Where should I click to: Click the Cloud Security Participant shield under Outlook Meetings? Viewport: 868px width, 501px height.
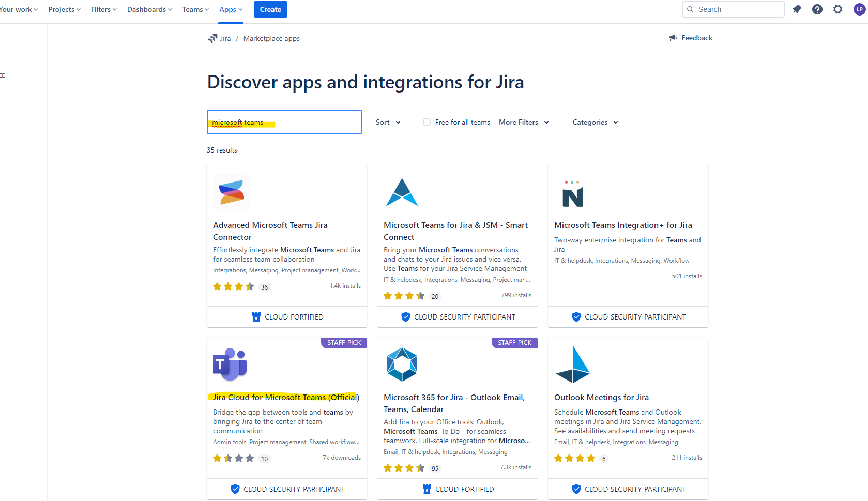point(576,489)
